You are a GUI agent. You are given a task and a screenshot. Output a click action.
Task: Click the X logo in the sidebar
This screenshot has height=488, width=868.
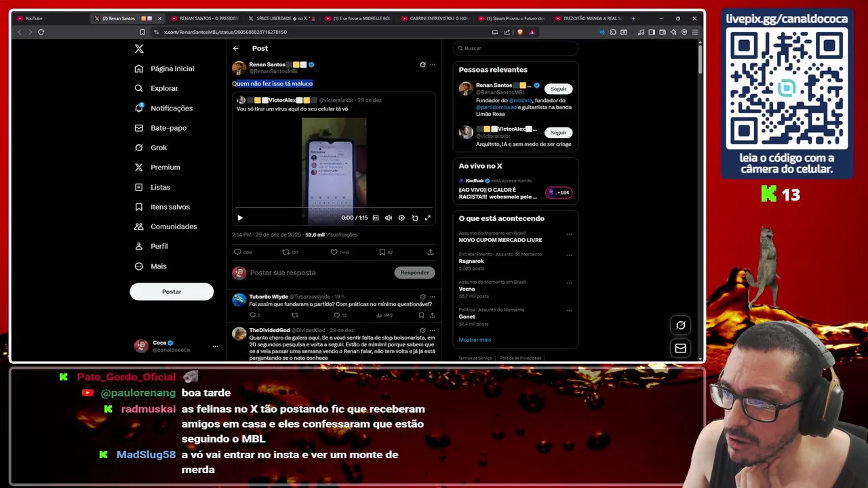point(139,49)
